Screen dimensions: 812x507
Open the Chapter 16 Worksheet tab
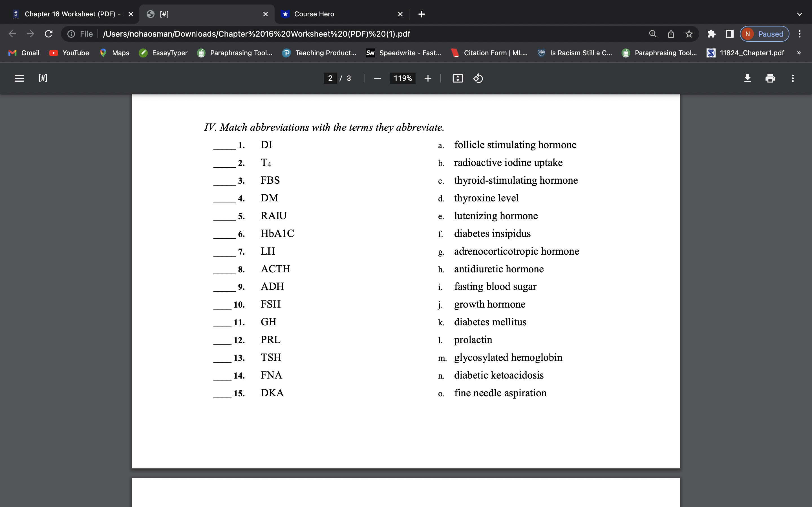coord(70,14)
